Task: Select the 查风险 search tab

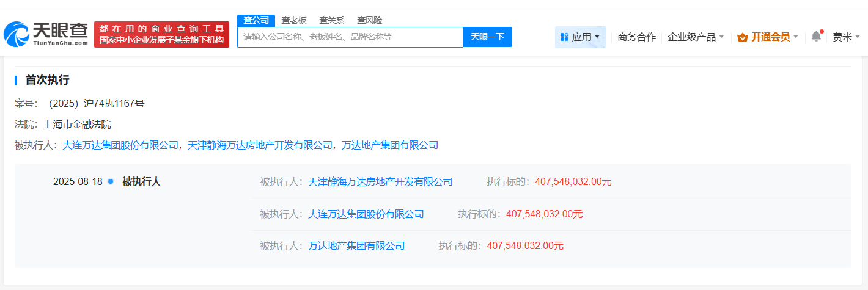Action: tap(370, 20)
